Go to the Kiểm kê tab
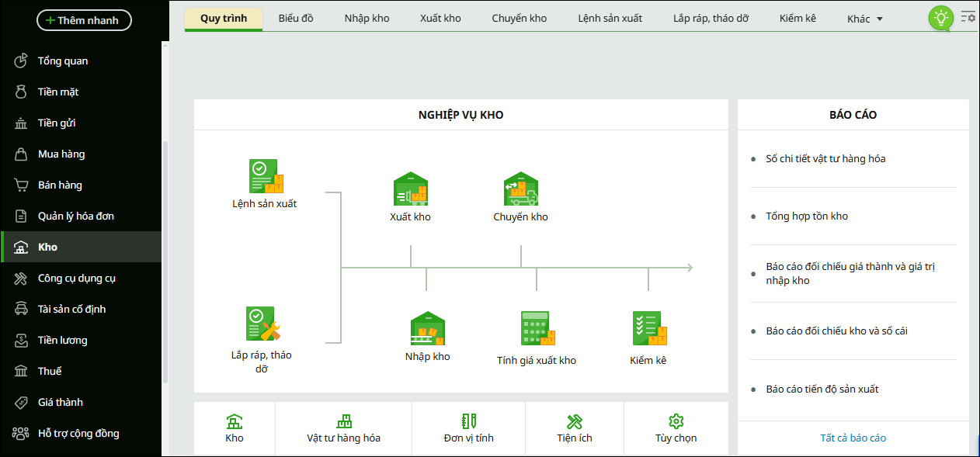Image resolution: width=980 pixels, height=457 pixels. point(798,18)
